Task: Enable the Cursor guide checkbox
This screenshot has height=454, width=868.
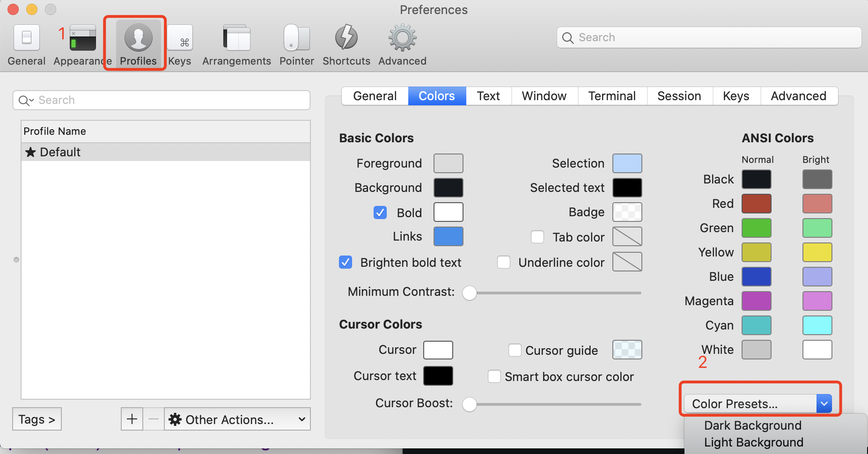Action: 515,350
